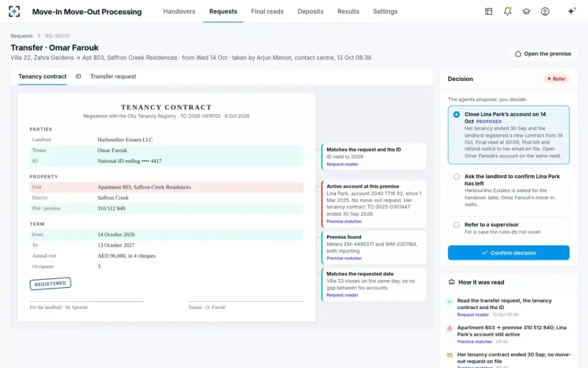
Task: Click Premise matcher under Premise found
Action: point(344,259)
